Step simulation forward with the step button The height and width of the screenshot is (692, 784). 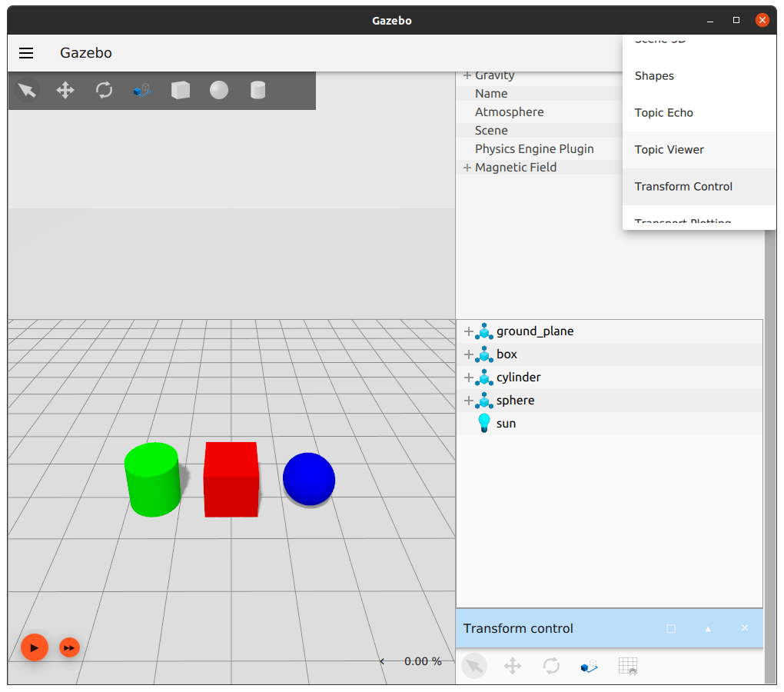tap(69, 648)
